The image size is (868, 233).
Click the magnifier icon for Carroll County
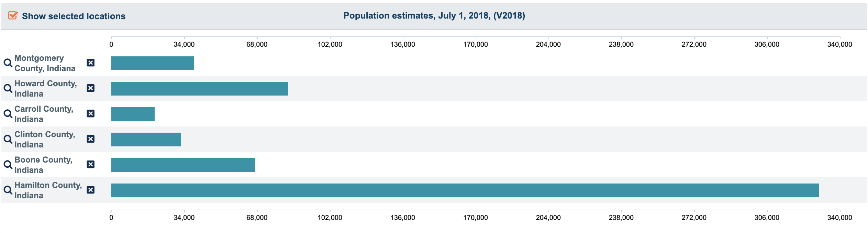(8, 114)
